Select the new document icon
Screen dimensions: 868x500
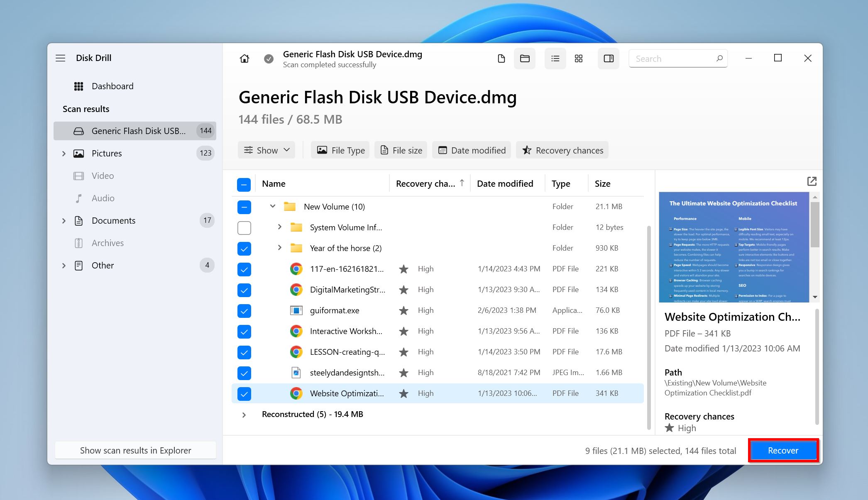[x=501, y=59]
